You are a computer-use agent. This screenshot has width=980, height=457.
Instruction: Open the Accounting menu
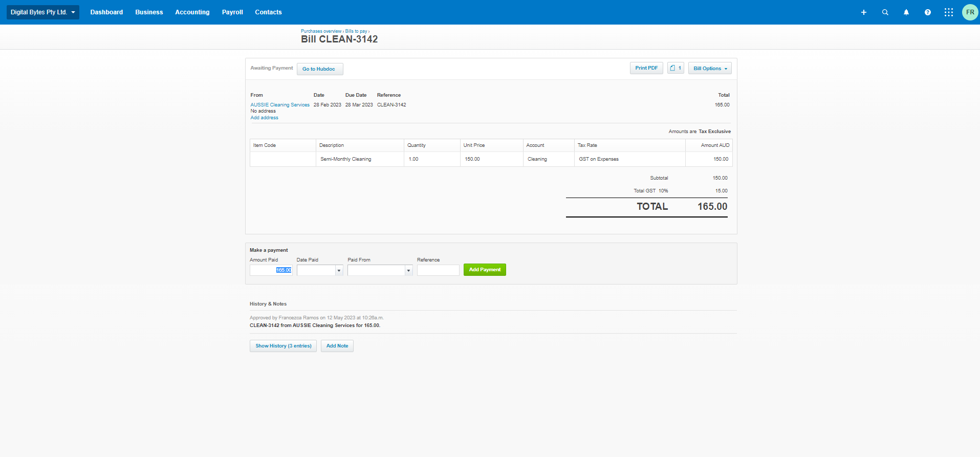point(192,12)
